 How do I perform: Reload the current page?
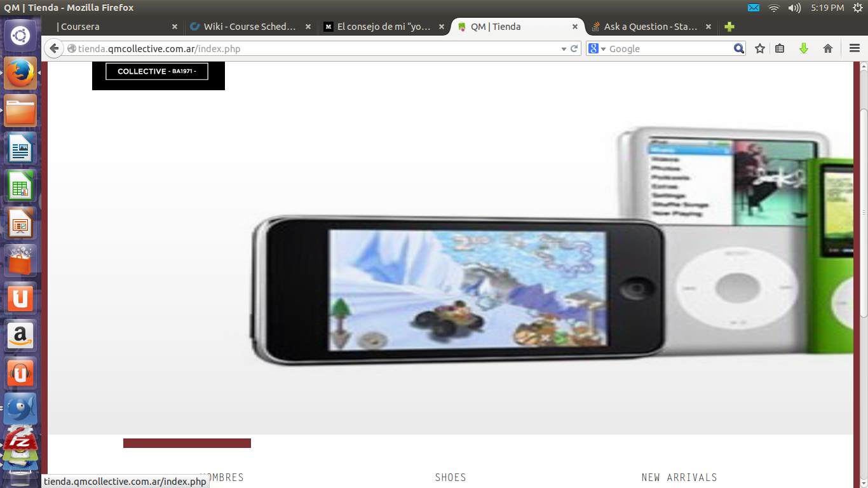574,48
